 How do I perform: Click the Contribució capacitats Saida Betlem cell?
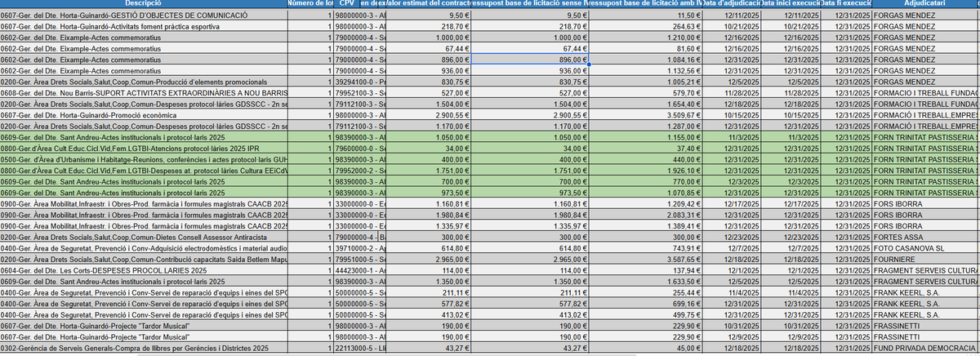click(x=145, y=259)
